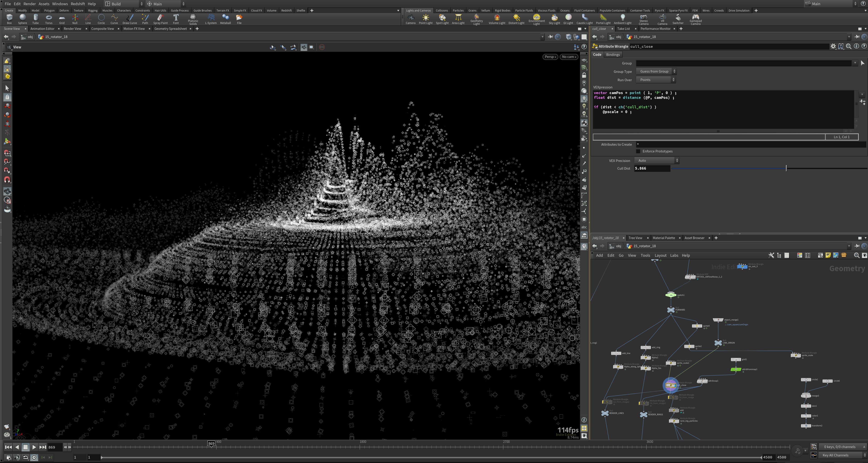Click the Key All Channels button
This screenshot has height=463, width=868.
836,455
